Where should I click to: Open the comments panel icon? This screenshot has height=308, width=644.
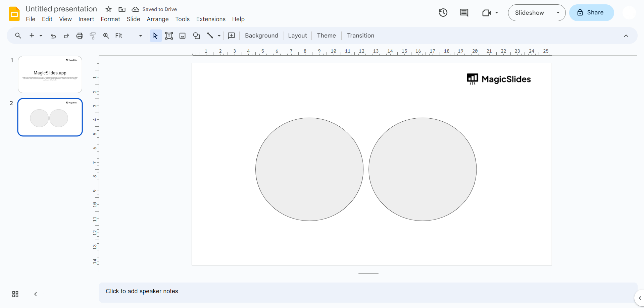tap(464, 13)
